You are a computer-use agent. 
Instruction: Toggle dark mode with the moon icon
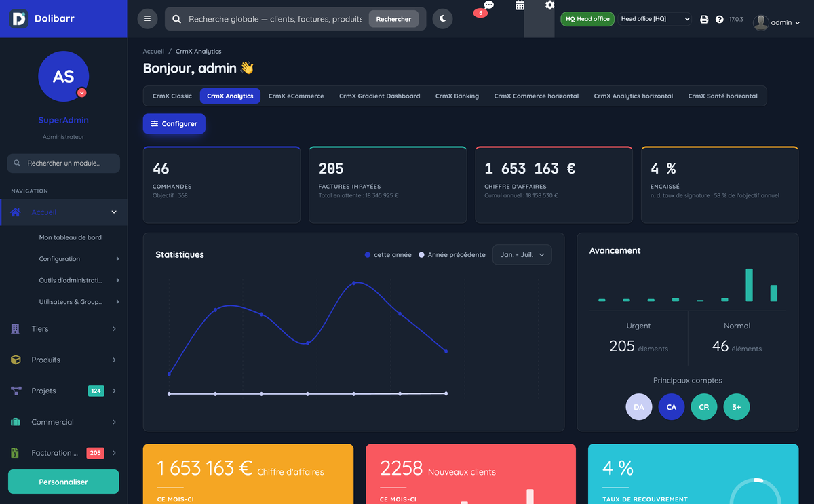[442, 19]
